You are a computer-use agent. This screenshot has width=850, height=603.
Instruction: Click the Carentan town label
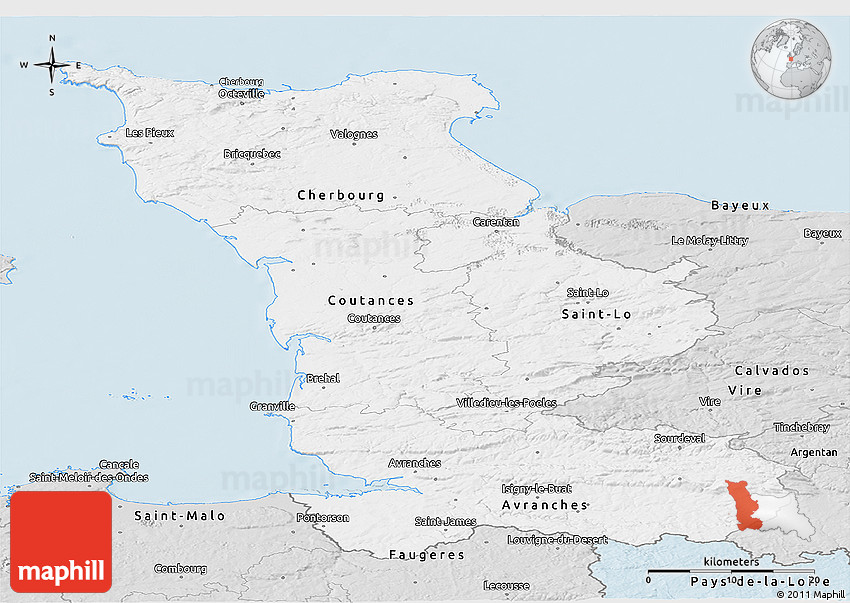tap(495, 222)
